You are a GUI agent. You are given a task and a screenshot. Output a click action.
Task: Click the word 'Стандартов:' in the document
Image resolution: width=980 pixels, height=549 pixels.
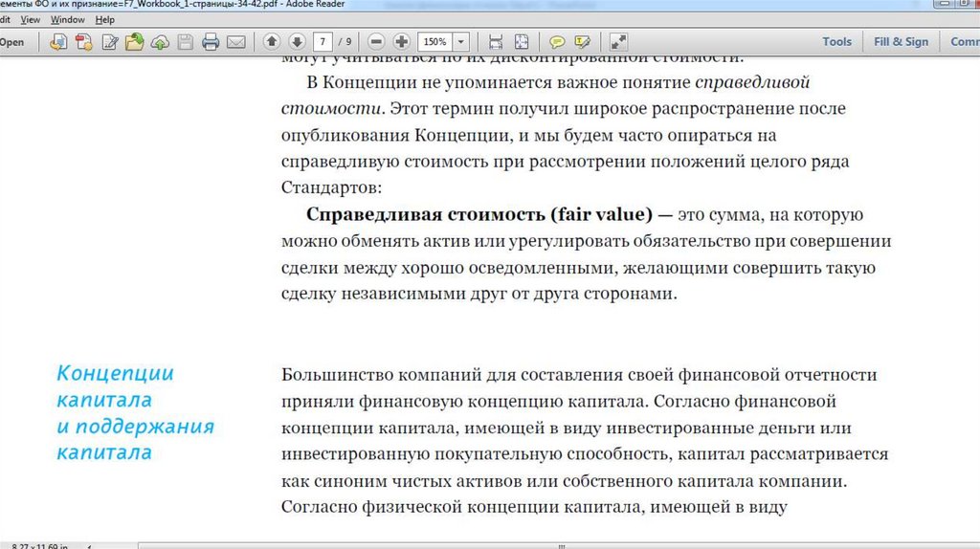pyautogui.click(x=331, y=187)
